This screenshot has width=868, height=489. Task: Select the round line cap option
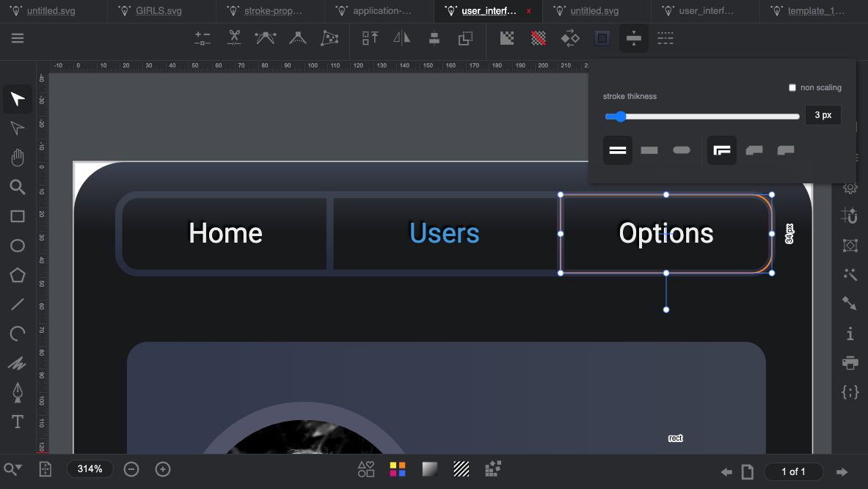tap(682, 150)
